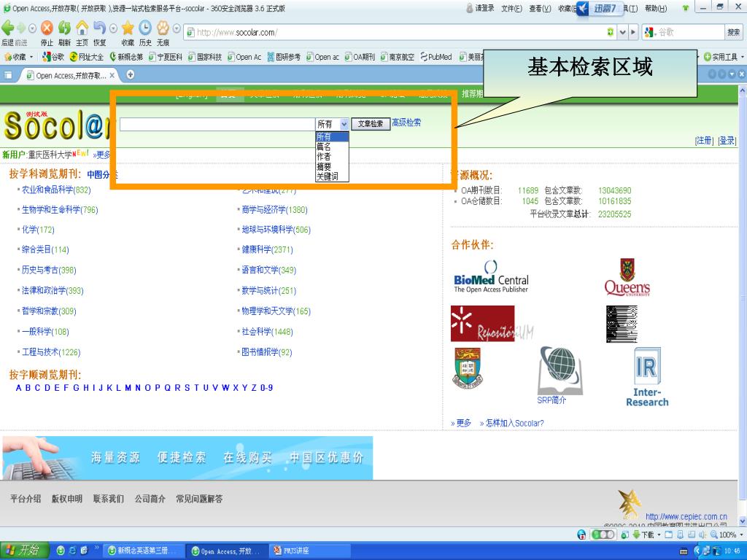This screenshot has width=747, height=560.
Task: Open the 高级检索 advanced search link
Action: click(x=406, y=122)
